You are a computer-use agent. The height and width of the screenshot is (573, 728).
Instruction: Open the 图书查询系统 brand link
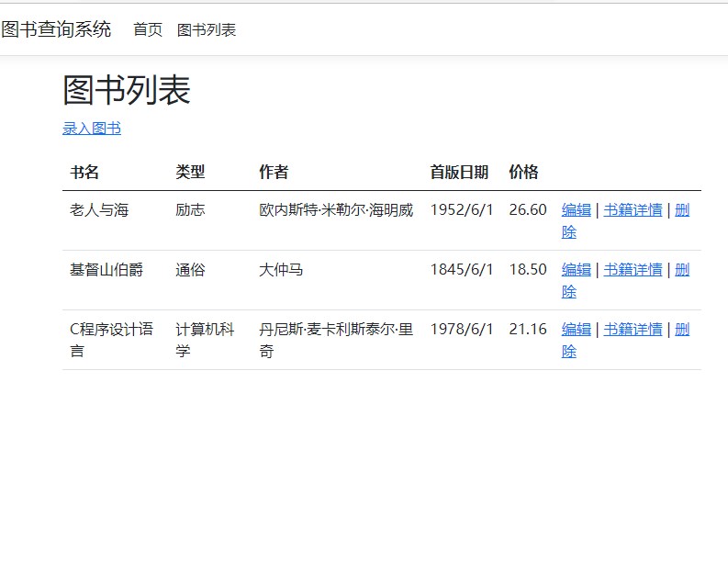[56, 29]
